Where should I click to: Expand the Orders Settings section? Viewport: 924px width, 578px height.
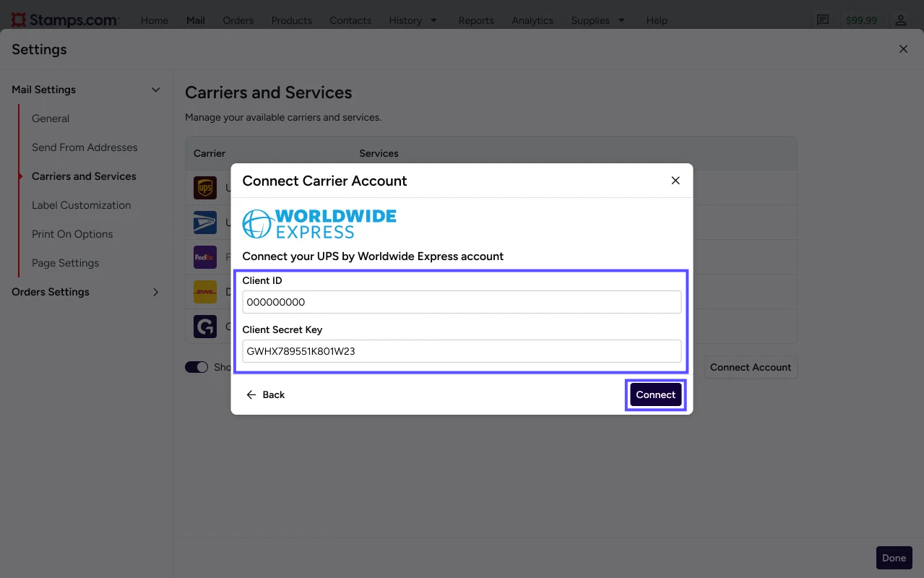pos(155,292)
